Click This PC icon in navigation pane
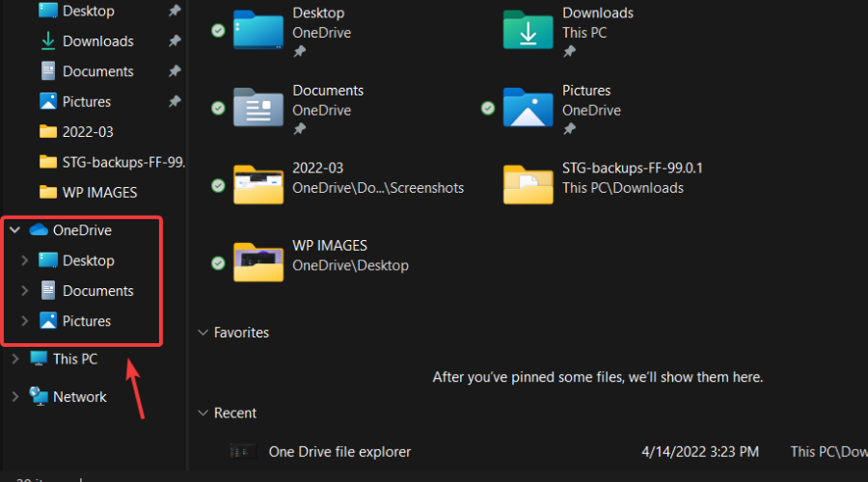The height and width of the screenshot is (482, 868). 39,359
